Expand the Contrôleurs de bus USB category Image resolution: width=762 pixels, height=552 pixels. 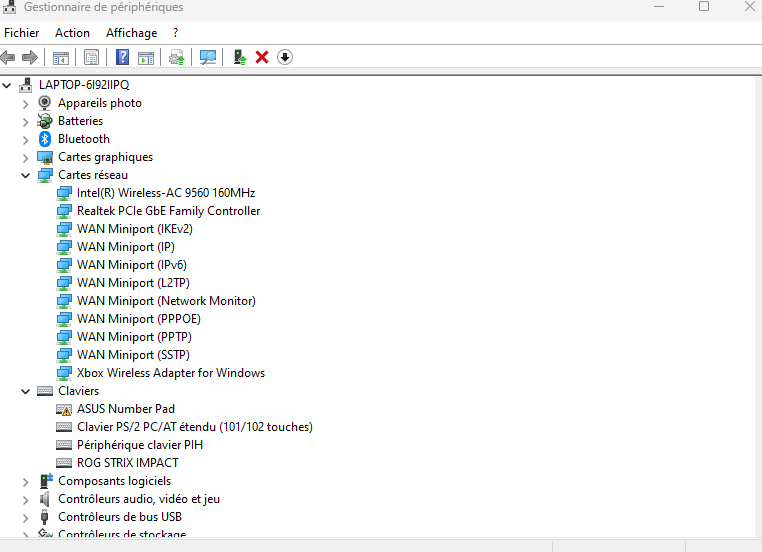point(25,518)
